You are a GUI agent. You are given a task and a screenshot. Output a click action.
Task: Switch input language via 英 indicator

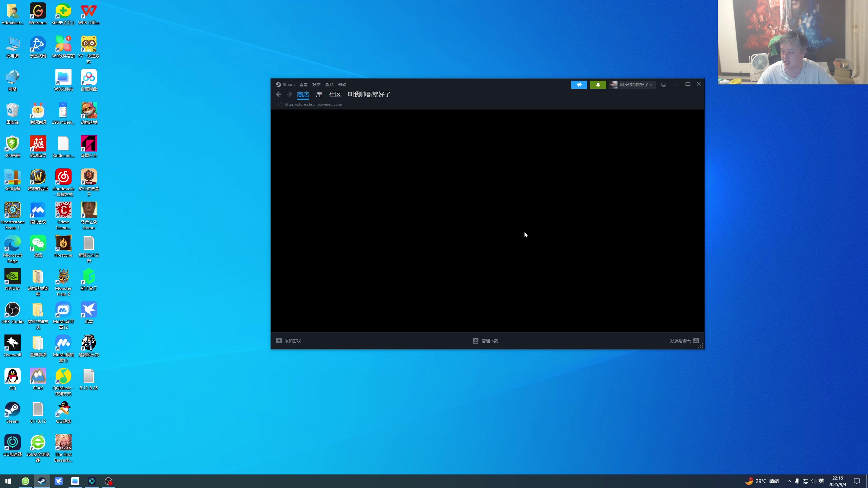click(821, 481)
